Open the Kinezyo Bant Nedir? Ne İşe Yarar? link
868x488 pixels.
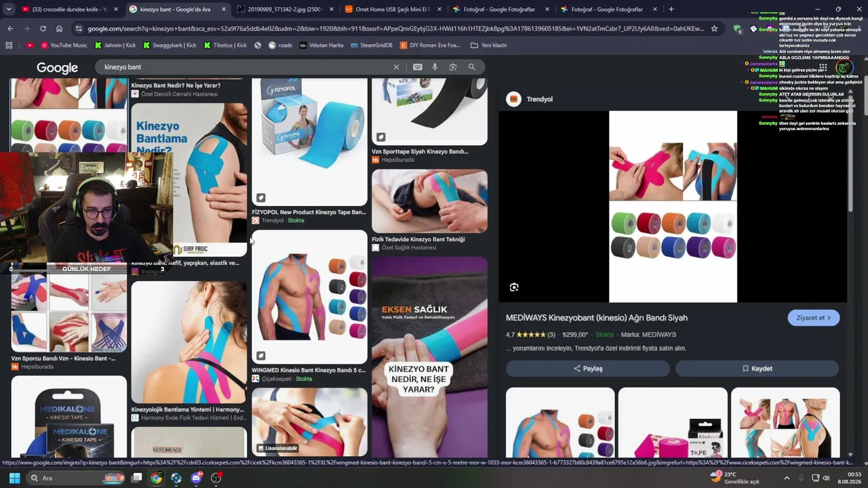click(x=176, y=85)
